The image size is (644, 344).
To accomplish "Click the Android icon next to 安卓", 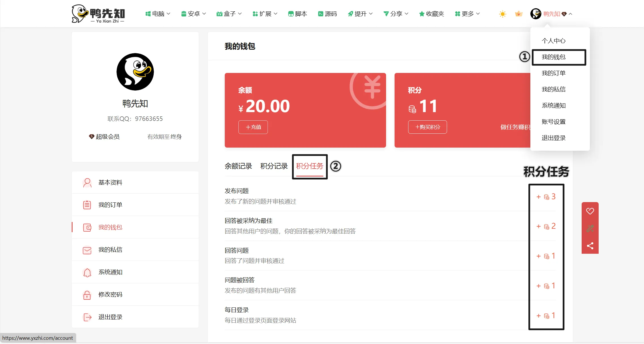I will pyautogui.click(x=184, y=14).
